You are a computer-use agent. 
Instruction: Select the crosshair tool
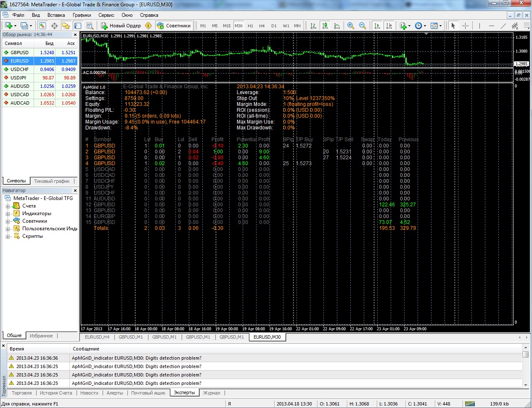(x=465, y=26)
